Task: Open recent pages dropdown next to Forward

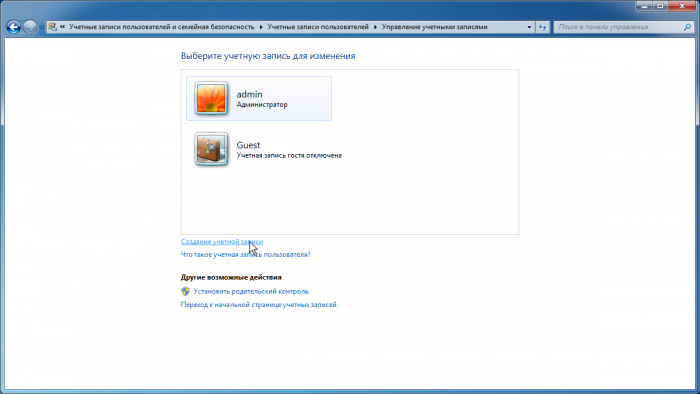Action: pyautogui.click(x=42, y=27)
